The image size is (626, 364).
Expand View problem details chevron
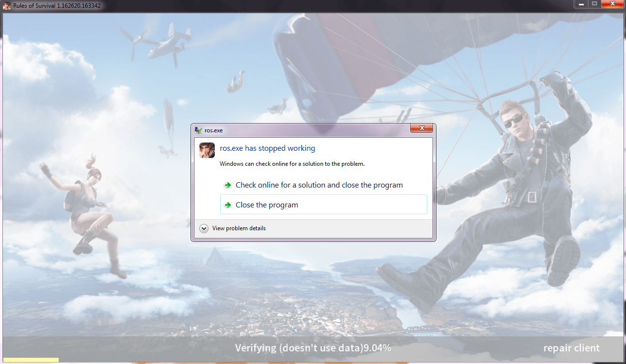click(204, 228)
